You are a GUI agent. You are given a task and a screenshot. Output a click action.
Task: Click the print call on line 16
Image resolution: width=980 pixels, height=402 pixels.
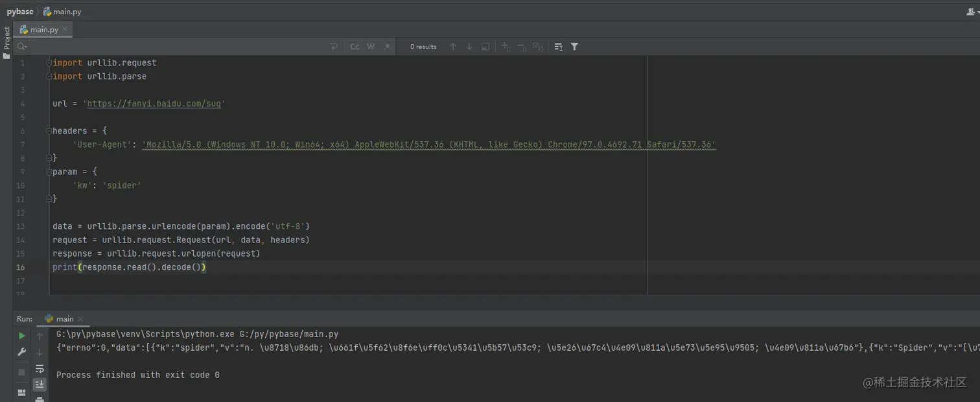[x=65, y=267]
